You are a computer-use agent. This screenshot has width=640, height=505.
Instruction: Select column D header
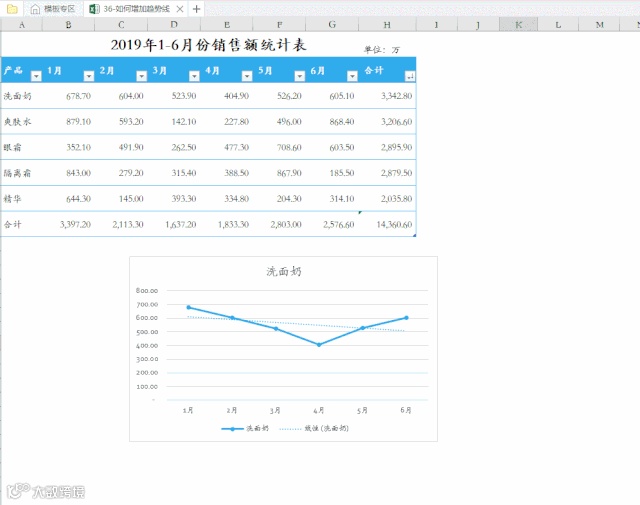coord(174,25)
